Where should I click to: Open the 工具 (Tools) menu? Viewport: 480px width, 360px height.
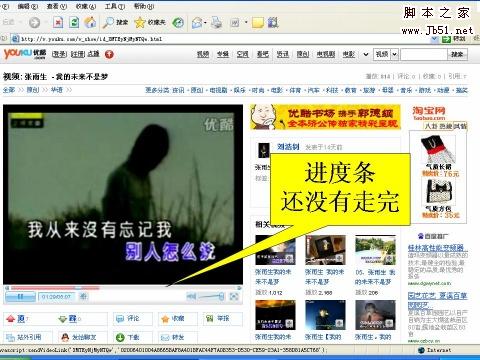pyautogui.click(x=115, y=6)
